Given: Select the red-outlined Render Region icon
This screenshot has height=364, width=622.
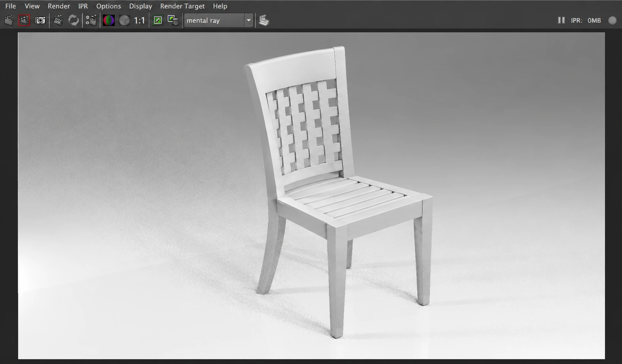Looking at the screenshot, I should 24,20.
